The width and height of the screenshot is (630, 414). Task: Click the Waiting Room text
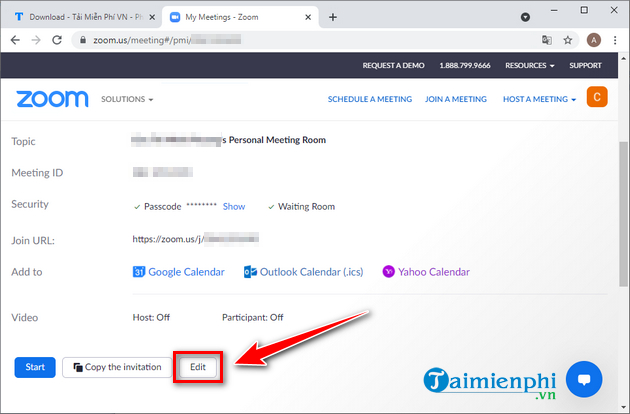point(306,206)
